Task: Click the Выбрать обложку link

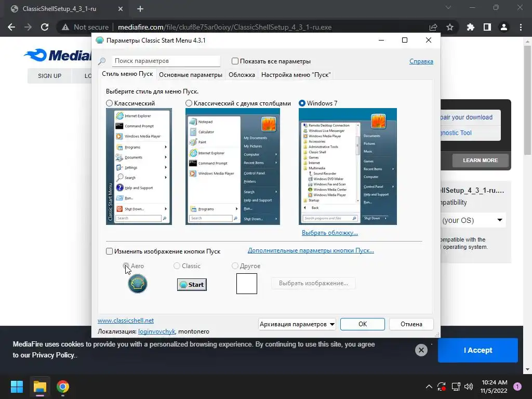Action: point(330,233)
